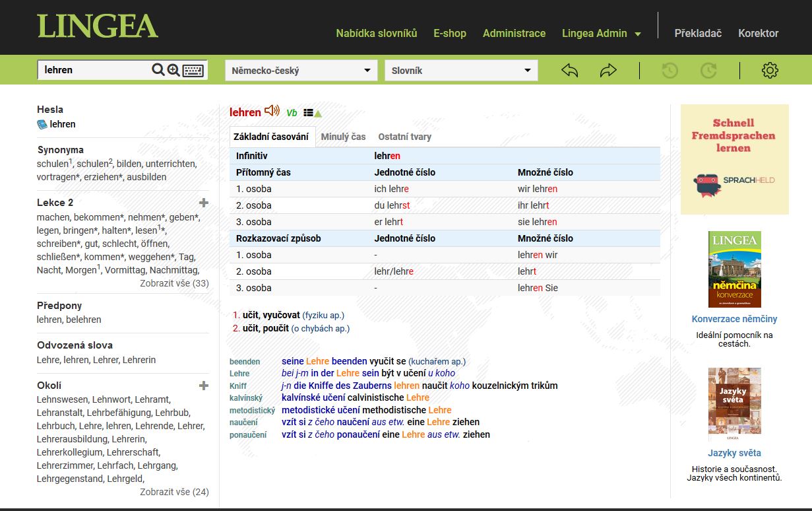Open the word machen in Lekce 2
Screen dimensions: 812x511
[53, 217]
